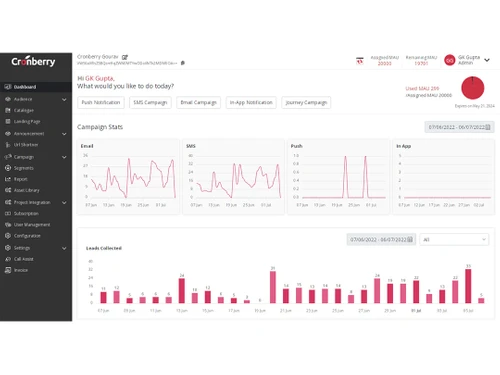The height and width of the screenshot is (375, 500).
Task: Click the Used MAU text
Action: [x=422, y=88]
